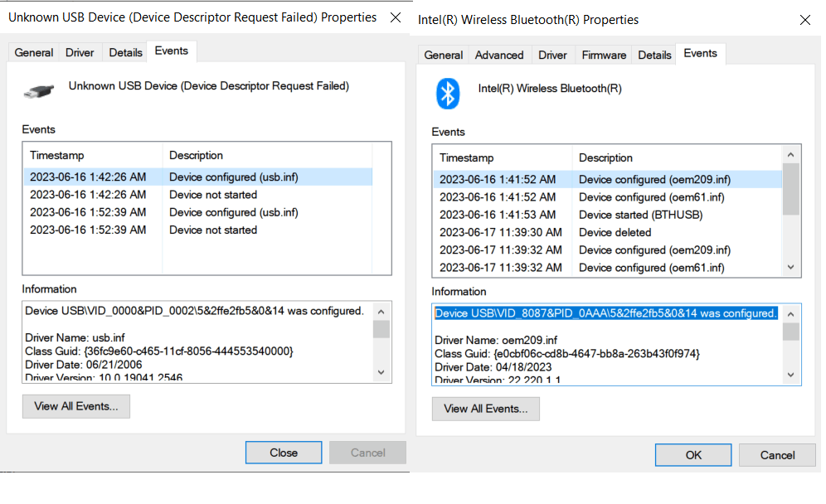This screenshot has height=504, width=826.
Task: Open Details tab in Unknown USB Device Properties
Action: [x=125, y=53]
